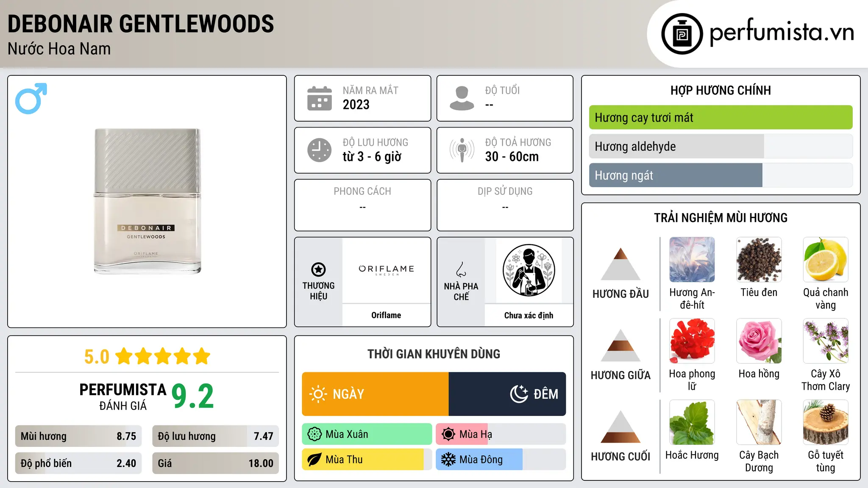Click the Mùa Hạ season bar
This screenshot has width=868, height=488.
(501, 434)
